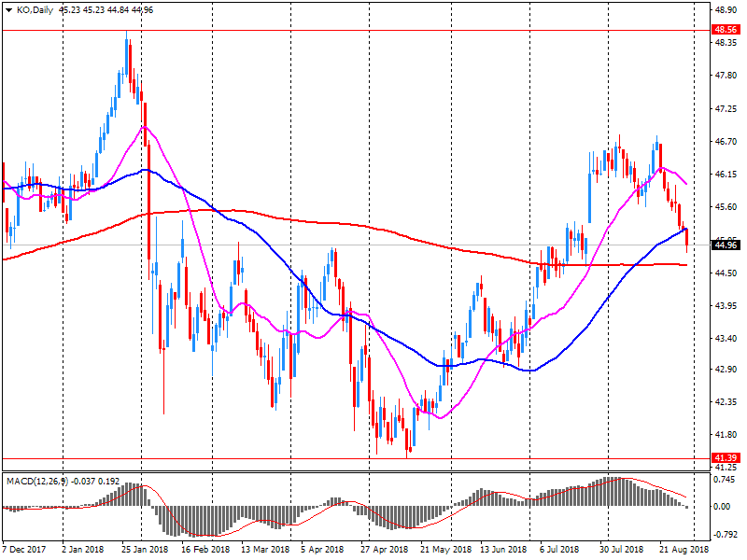747x560 pixels.
Task: Click the 43.95 price scale value
Action: tap(726, 306)
